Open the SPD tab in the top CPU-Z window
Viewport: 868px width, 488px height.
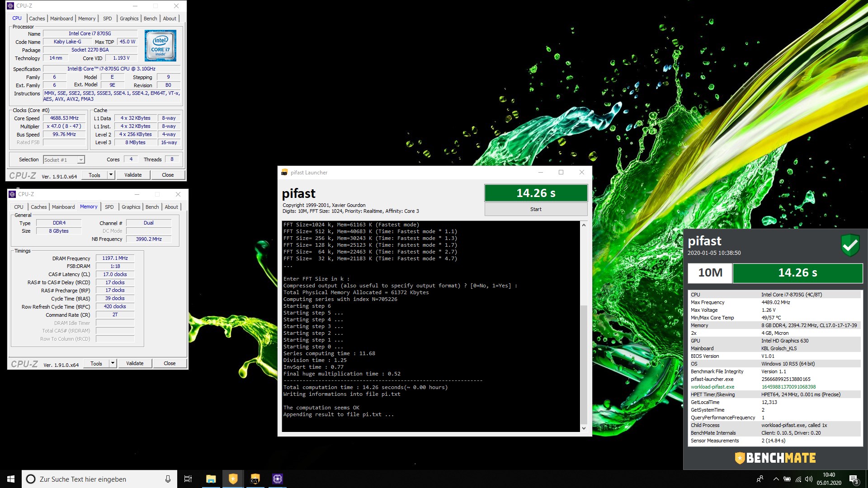(x=107, y=19)
